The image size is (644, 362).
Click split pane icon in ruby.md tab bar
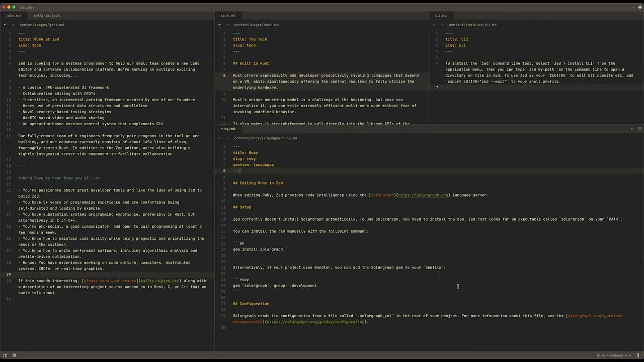[639, 129]
